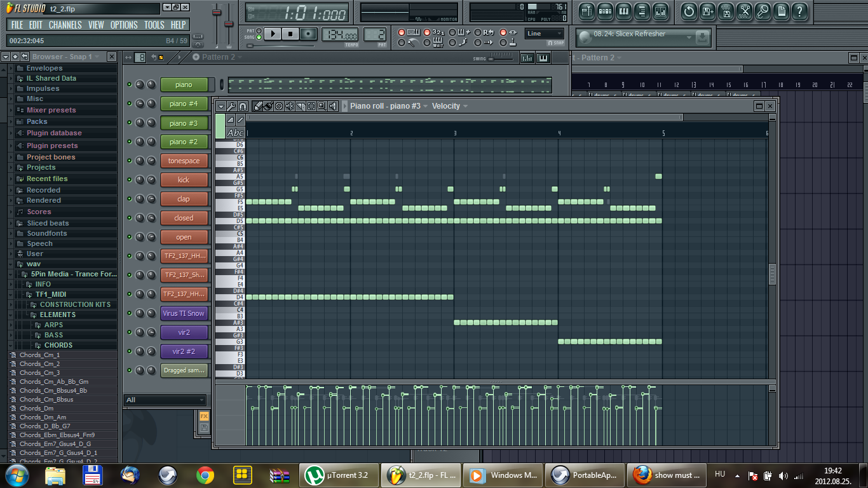Viewport: 868px width, 488px height.
Task: Open the All channel filter dropdown
Action: point(165,400)
